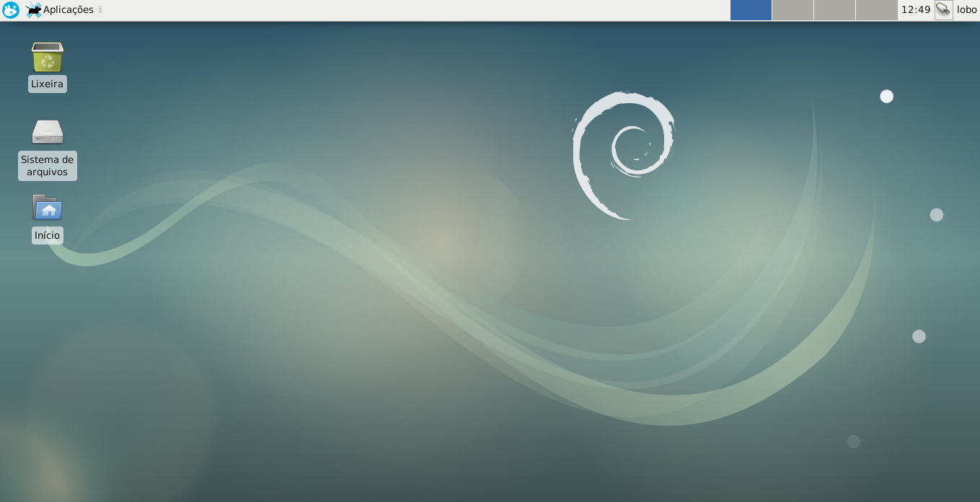Image resolution: width=980 pixels, height=502 pixels.
Task: Select the Sistema de arquivos drive icon
Action: 48,132
